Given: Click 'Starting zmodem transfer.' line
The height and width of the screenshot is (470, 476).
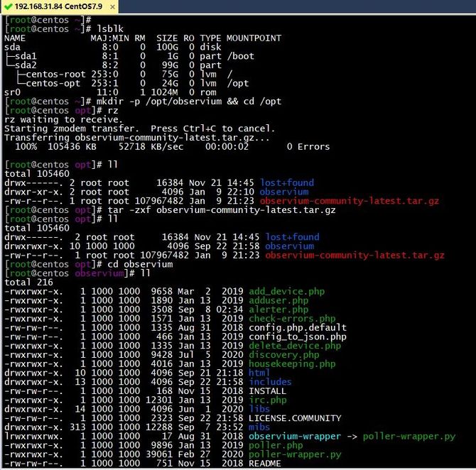Looking at the screenshot, I should pos(71,129).
